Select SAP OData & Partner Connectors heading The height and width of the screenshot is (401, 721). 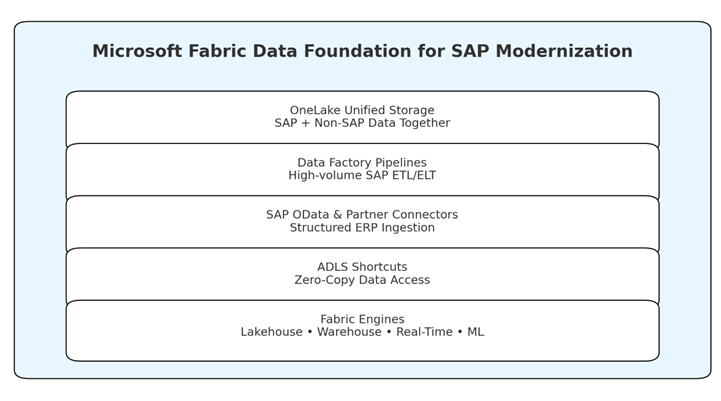coord(362,214)
